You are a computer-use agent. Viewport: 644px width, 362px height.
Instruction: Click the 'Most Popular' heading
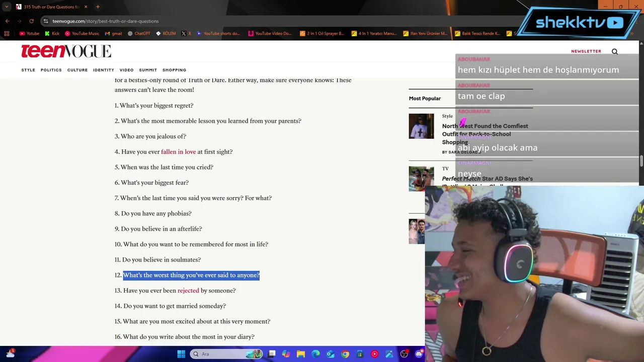425,99
